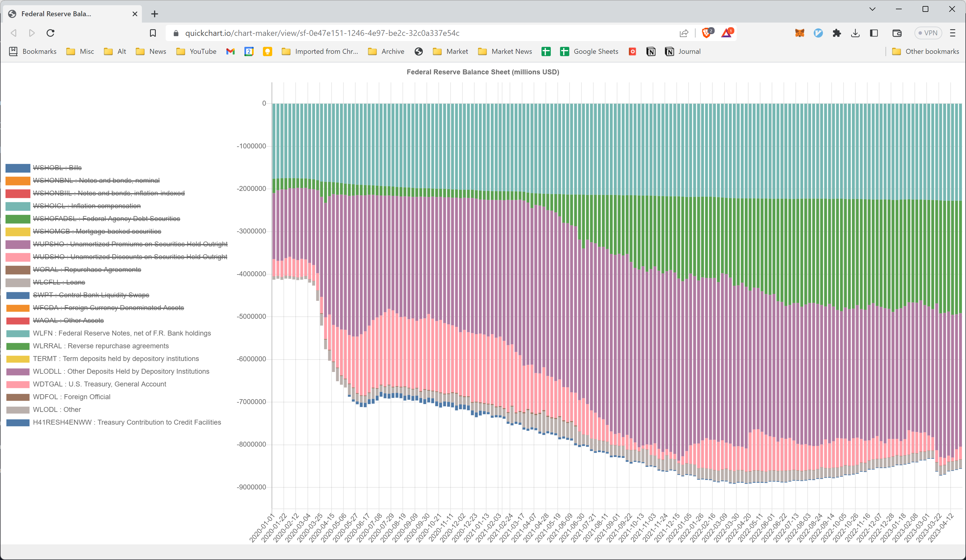Open the Brave hamburger main menu
Screen dimensions: 966x560
click(x=953, y=33)
